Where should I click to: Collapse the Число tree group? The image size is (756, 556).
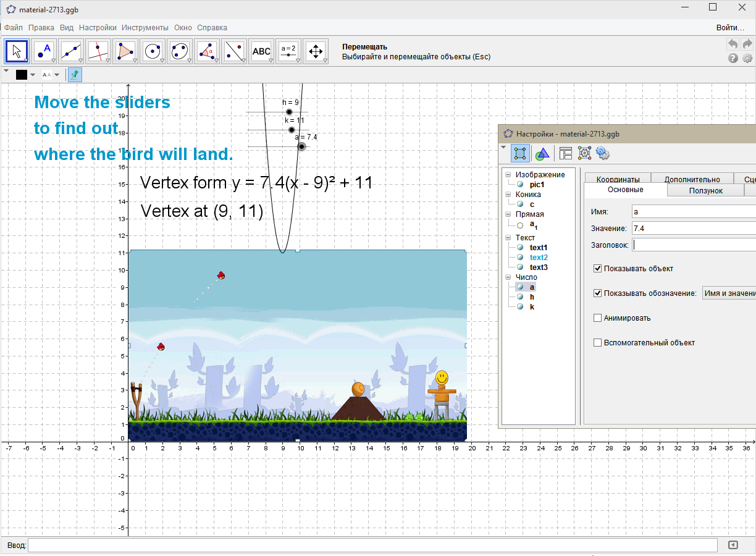[508, 277]
